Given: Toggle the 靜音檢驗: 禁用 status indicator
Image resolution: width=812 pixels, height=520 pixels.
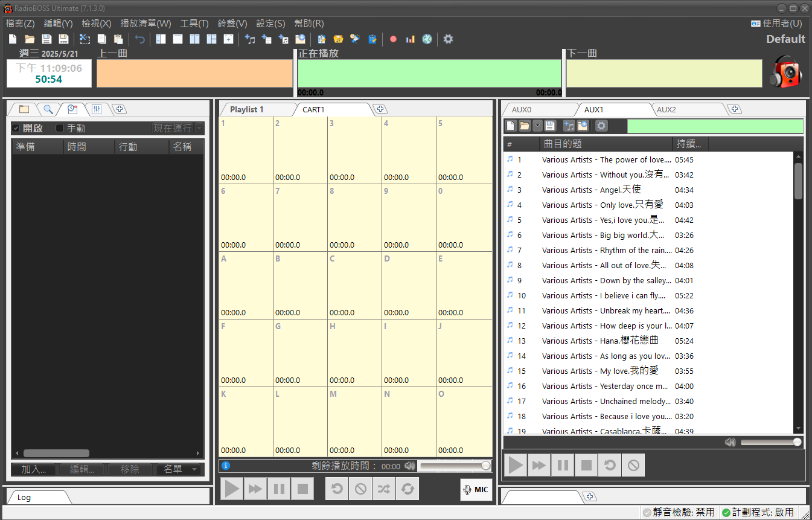Looking at the screenshot, I should click(x=679, y=512).
